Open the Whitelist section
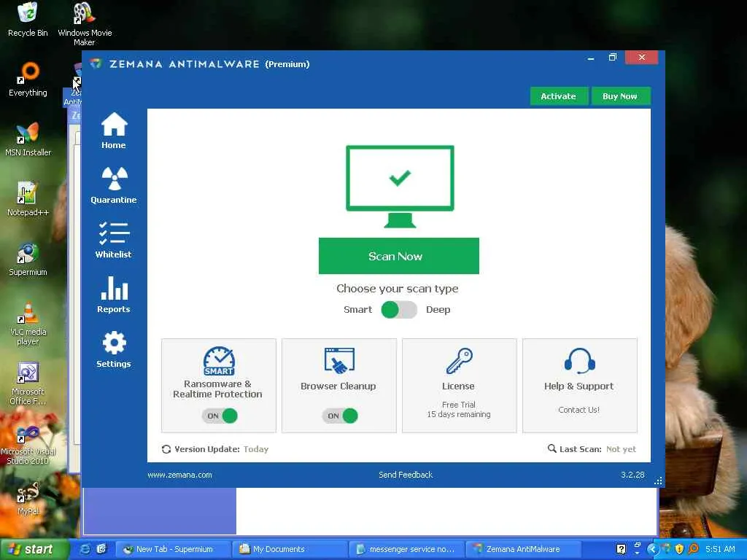Screen dimensions: 747x560 coord(114,240)
